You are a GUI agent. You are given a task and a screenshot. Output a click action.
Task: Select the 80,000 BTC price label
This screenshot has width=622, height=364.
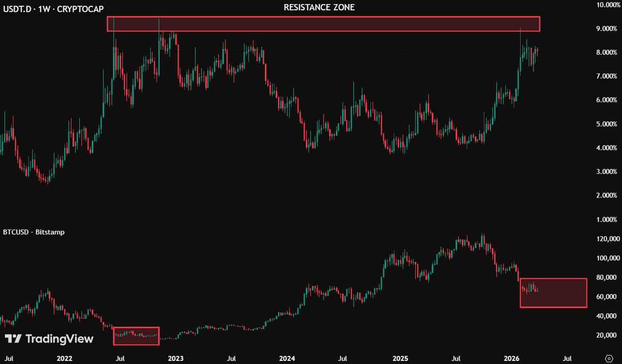click(605, 278)
